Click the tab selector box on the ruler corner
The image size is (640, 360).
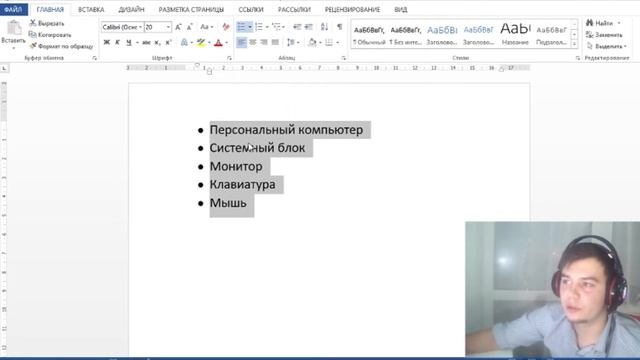(4, 68)
